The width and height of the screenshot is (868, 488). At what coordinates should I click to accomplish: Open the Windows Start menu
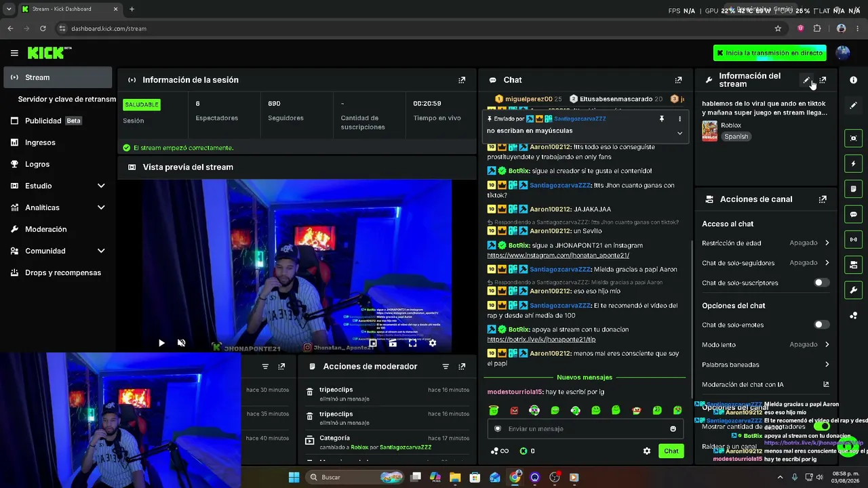coord(294,477)
